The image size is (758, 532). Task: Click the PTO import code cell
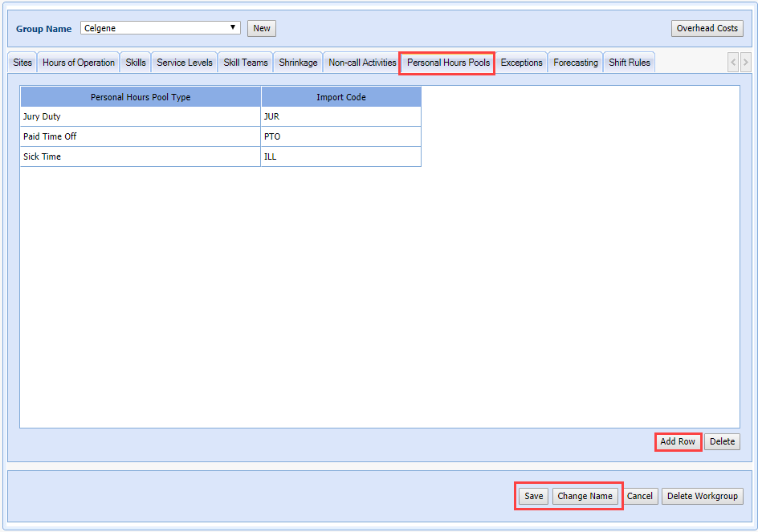click(340, 136)
